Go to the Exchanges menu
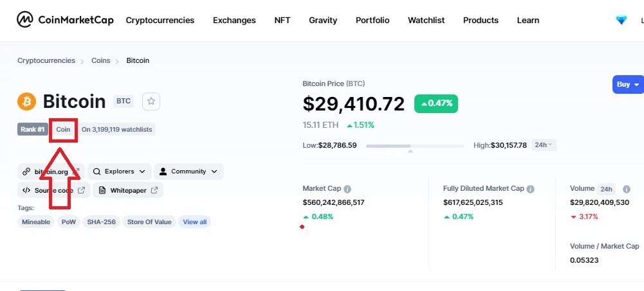 [234, 21]
